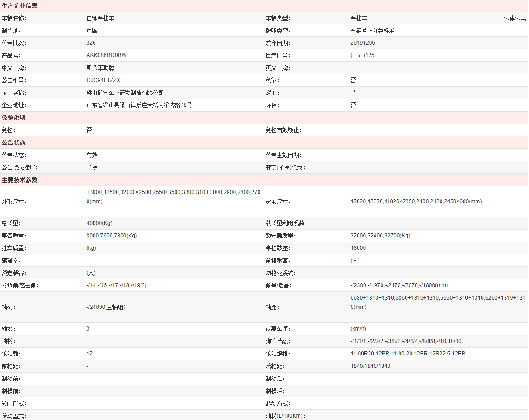
Task: Click the 公告状态 section header
Action: point(14,142)
